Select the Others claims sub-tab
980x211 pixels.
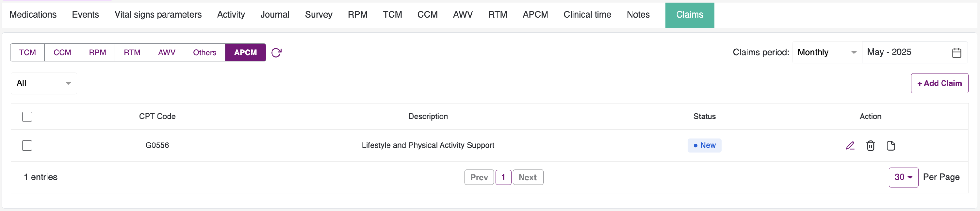click(x=204, y=53)
